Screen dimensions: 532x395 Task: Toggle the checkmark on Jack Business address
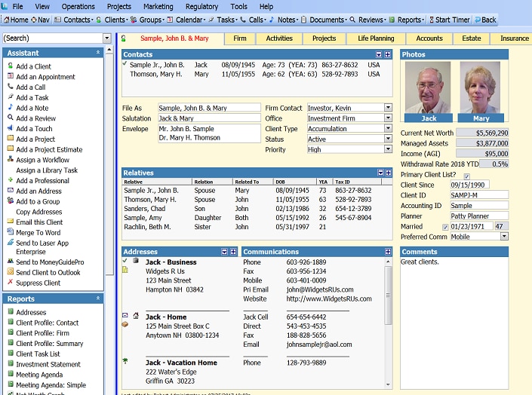[x=125, y=261]
